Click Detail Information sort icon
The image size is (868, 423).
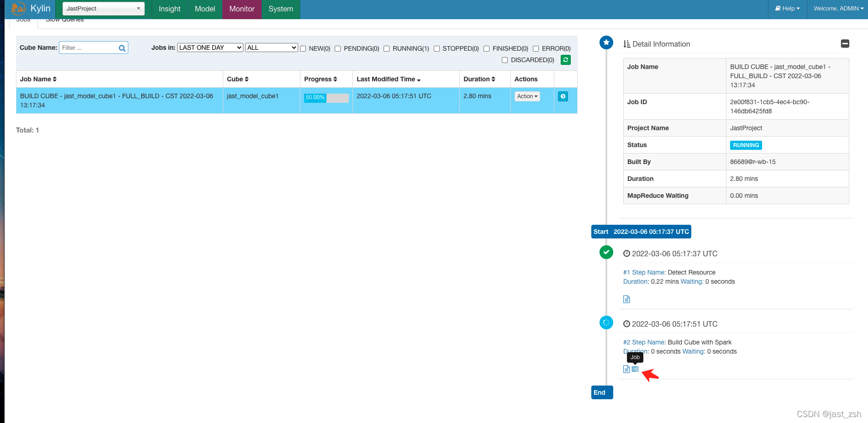[626, 44]
